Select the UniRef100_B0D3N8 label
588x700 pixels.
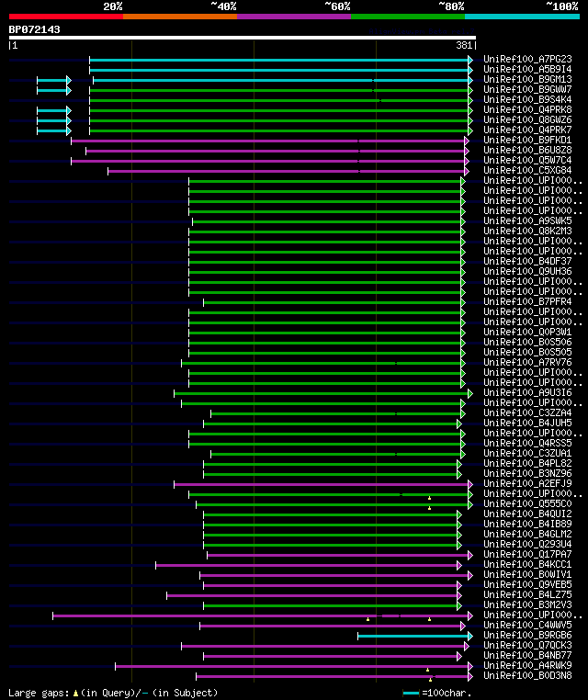[527, 675]
